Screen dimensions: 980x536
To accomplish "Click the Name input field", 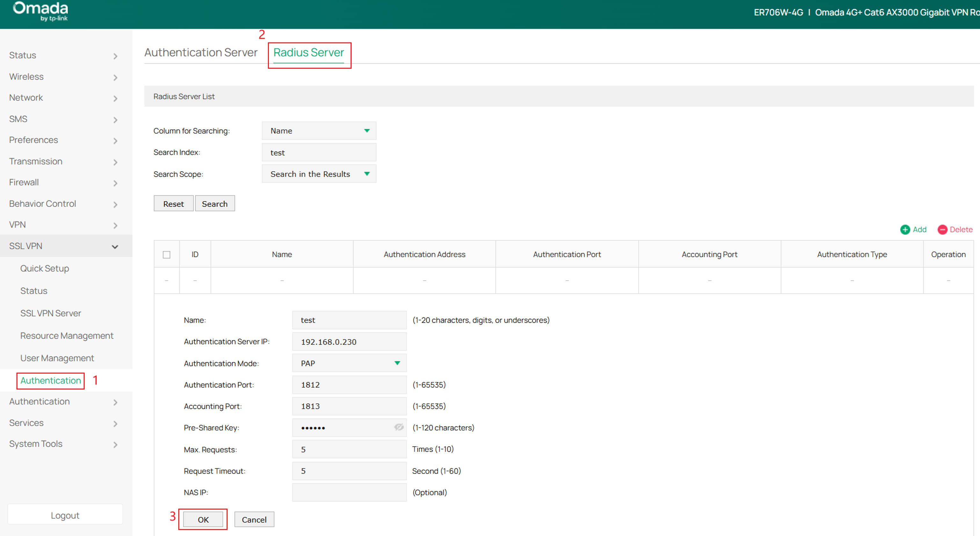I will [349, 320].
